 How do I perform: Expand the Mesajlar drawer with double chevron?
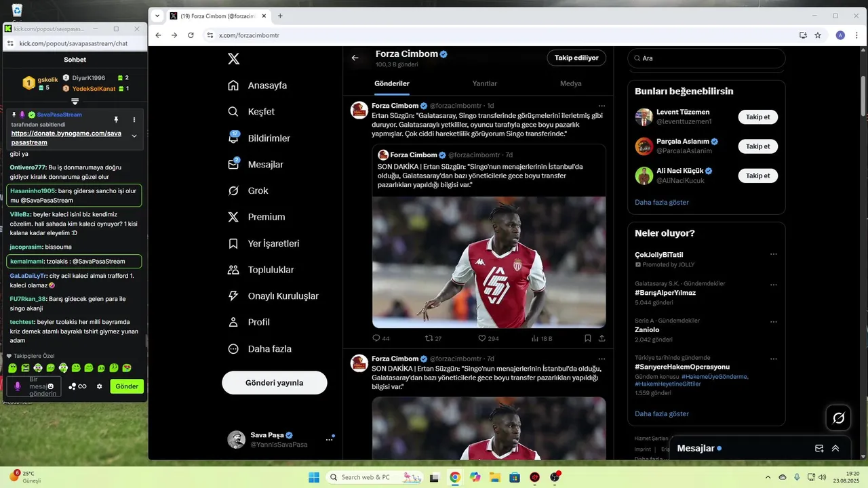835,449
